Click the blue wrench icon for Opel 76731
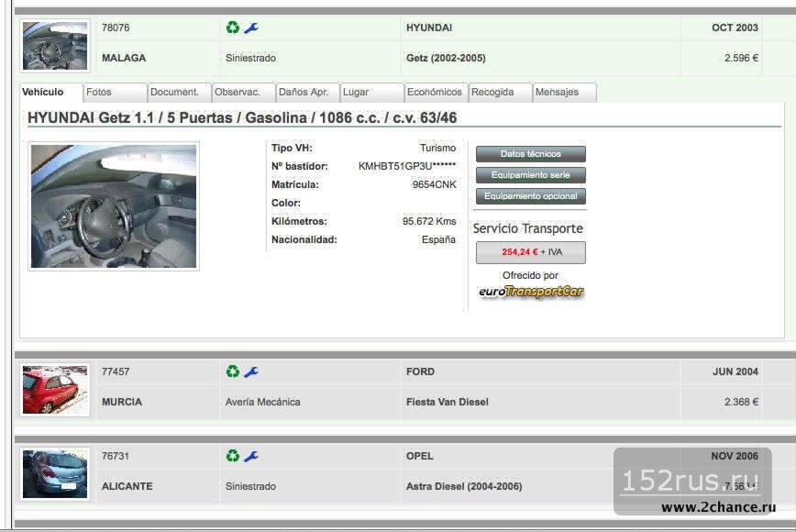 click(251, 457)
